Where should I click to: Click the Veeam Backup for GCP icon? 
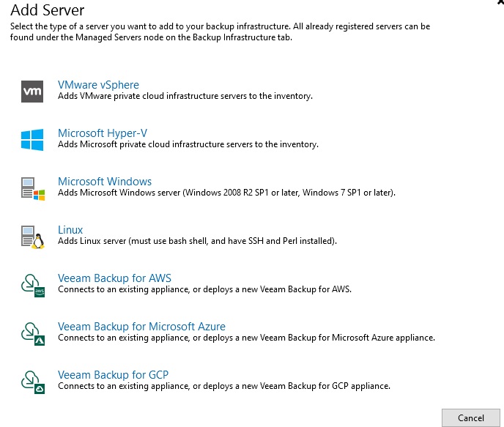pyautogui.click(x=33, y=382)
